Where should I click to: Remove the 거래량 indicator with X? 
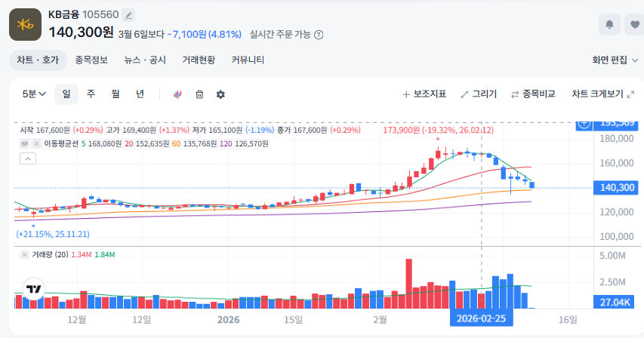pyautogui.click(x=24, y=255)
